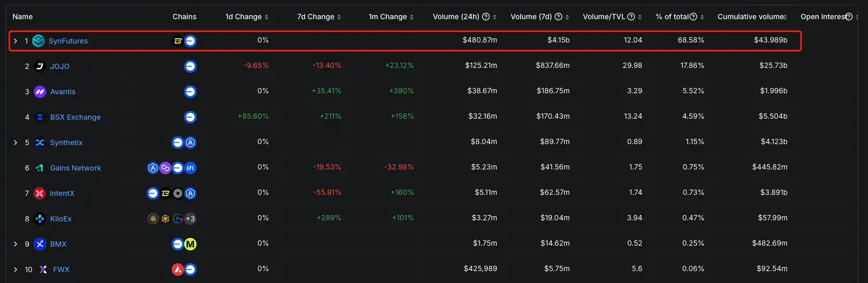Click the help icon beside Volume/TVL
This screenshot has width=868, height=283.
pos(631,17)
